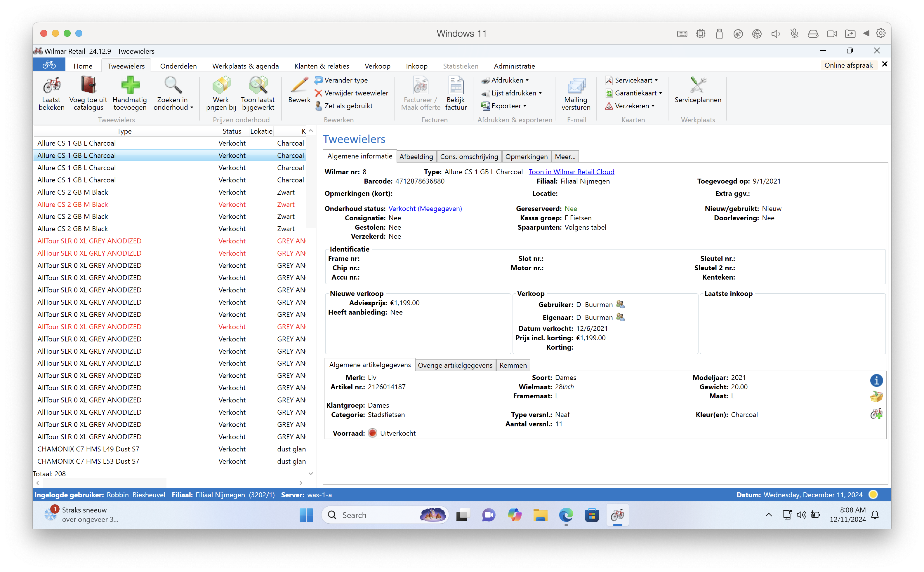Click the blue info icon
Image resolution: width=924 pixels, height=572 pixels.
[x=876, y=380]
